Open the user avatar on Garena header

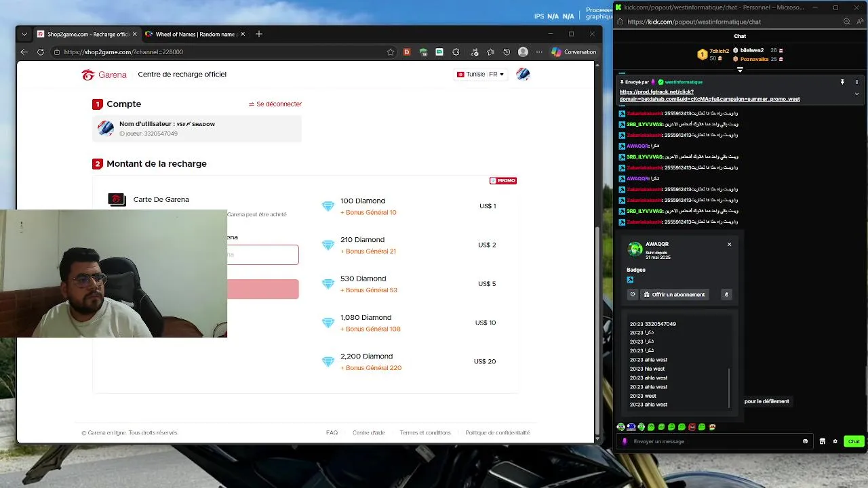tap(522, 74)
